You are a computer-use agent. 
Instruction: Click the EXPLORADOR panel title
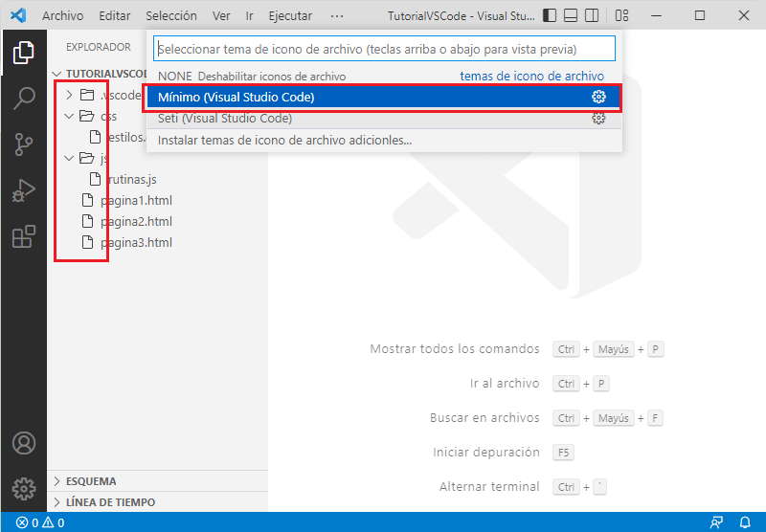pyautogui.click(x=99, y=47)
